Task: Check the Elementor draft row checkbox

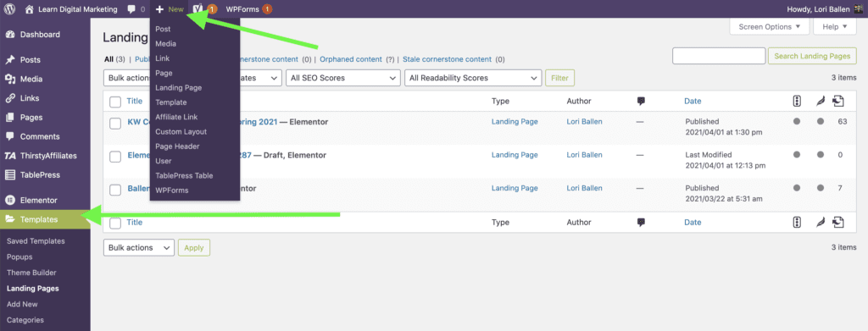Action: click(x=115, y=157)
